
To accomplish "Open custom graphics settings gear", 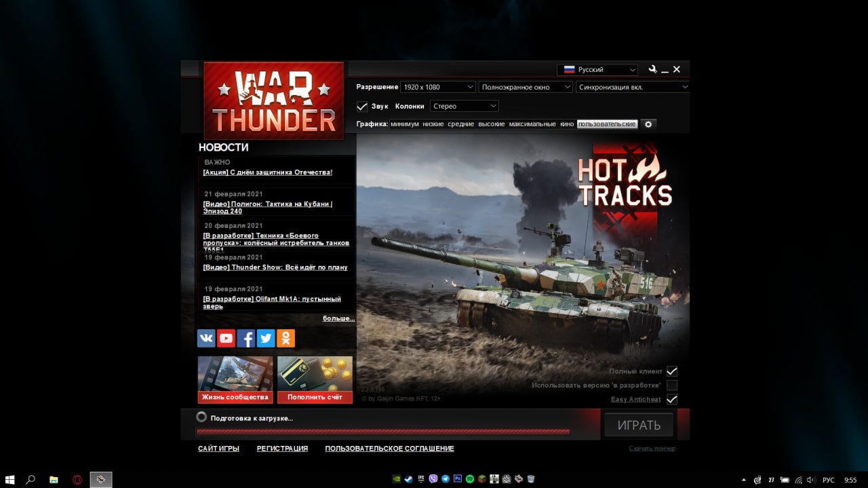I will point(648,124).
